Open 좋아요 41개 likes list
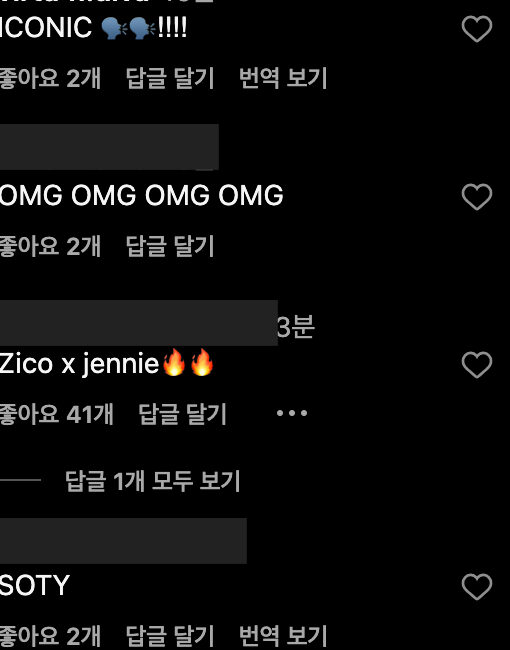Screen dimensions: 510x650 [56, 414]
